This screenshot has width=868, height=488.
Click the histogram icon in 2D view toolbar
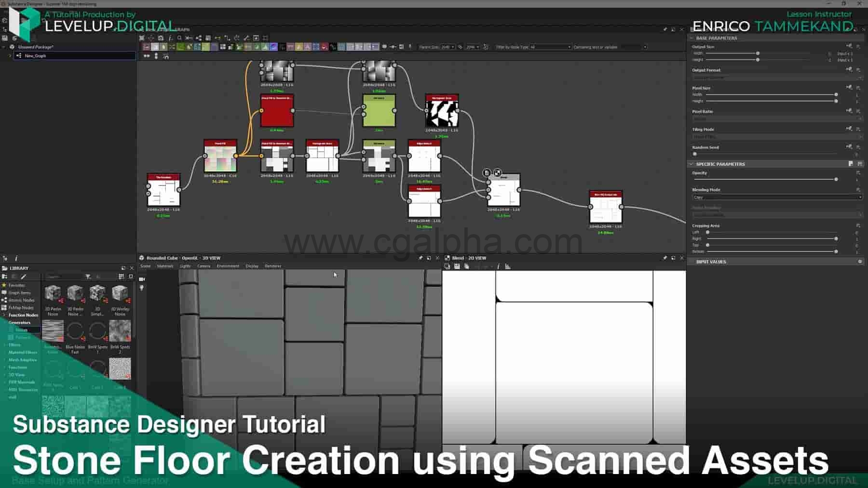[508, 266]
